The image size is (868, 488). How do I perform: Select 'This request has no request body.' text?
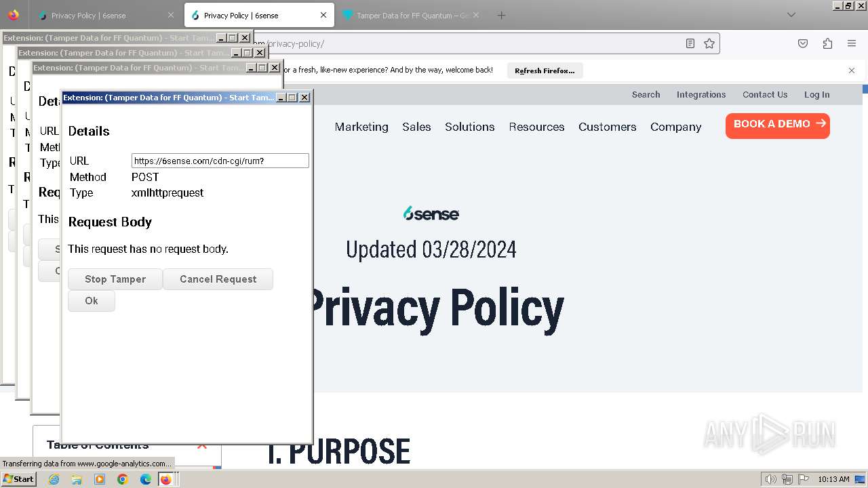(148, 249)
